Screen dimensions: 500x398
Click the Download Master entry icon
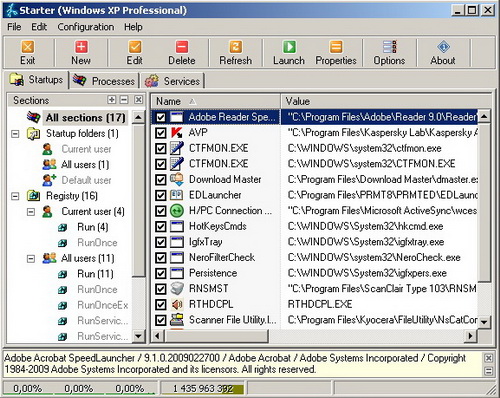(177, 179)
